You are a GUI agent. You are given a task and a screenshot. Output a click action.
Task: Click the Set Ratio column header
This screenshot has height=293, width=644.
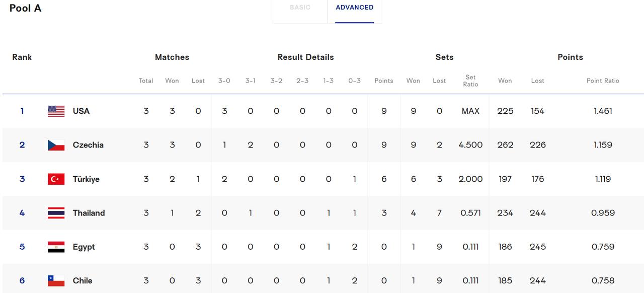[470, 81]
